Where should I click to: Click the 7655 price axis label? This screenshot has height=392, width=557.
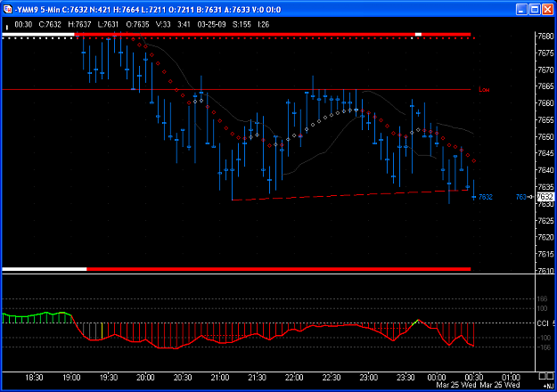[545, 120]
